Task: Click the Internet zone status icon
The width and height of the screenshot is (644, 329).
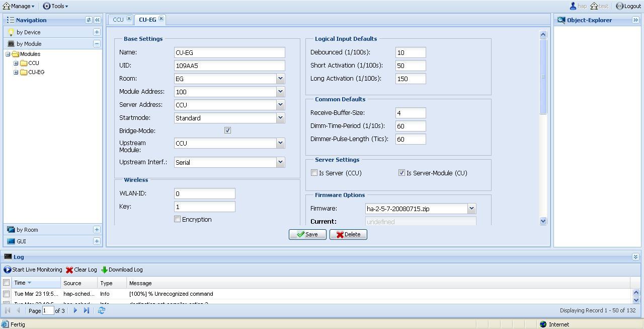Action: [x=543, y=324]
